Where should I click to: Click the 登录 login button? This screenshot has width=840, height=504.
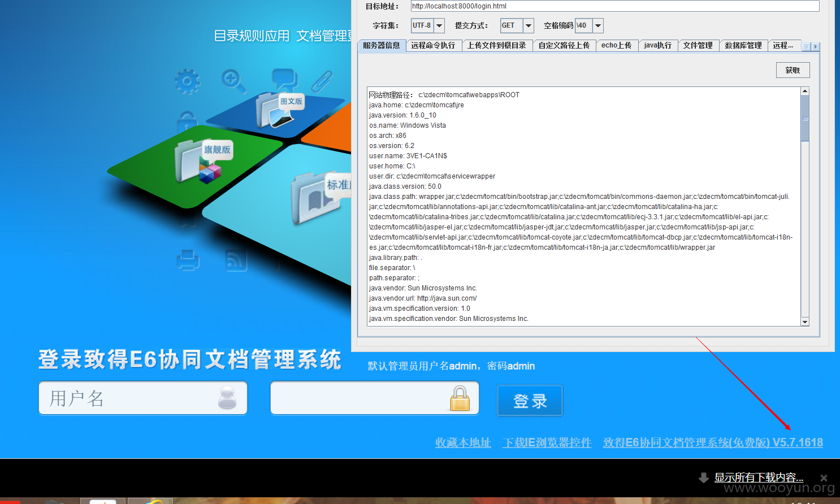pos(530,401)
